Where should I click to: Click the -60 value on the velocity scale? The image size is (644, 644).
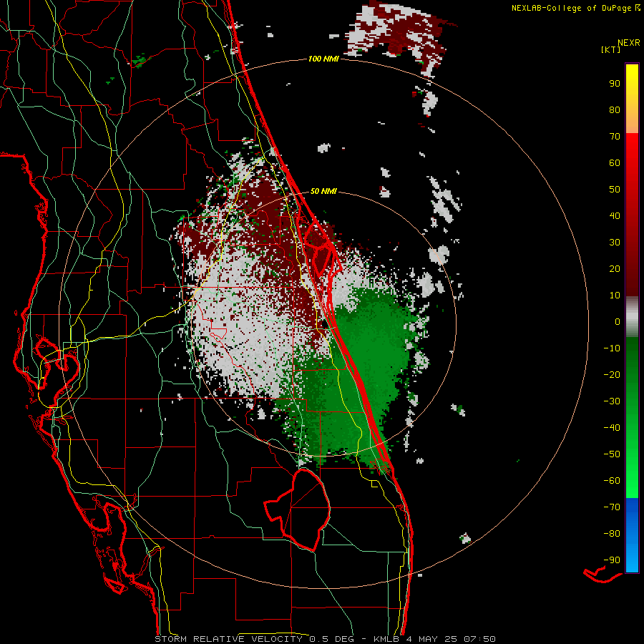click(612, 481)
